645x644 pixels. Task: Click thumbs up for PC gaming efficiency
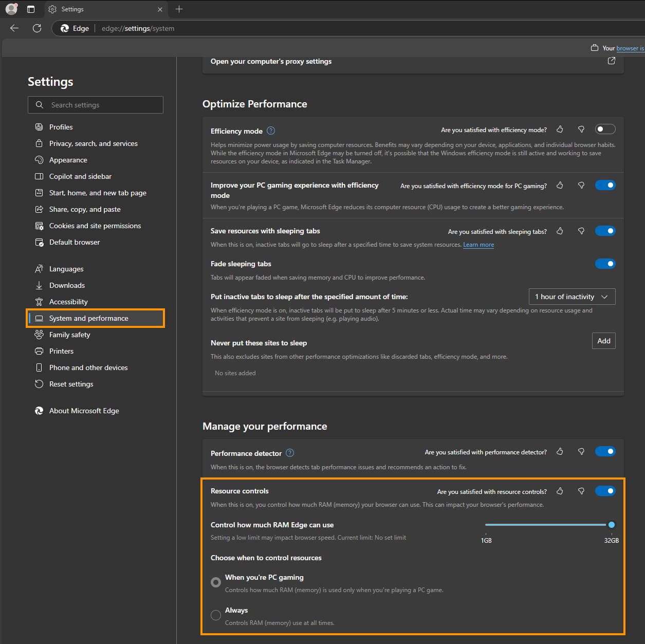click(560, 186)
